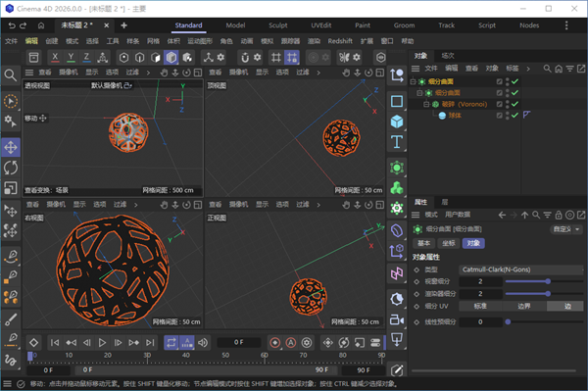Click the attribute manager back arrow
Screen dimensions: 588x391
point(502,215)
